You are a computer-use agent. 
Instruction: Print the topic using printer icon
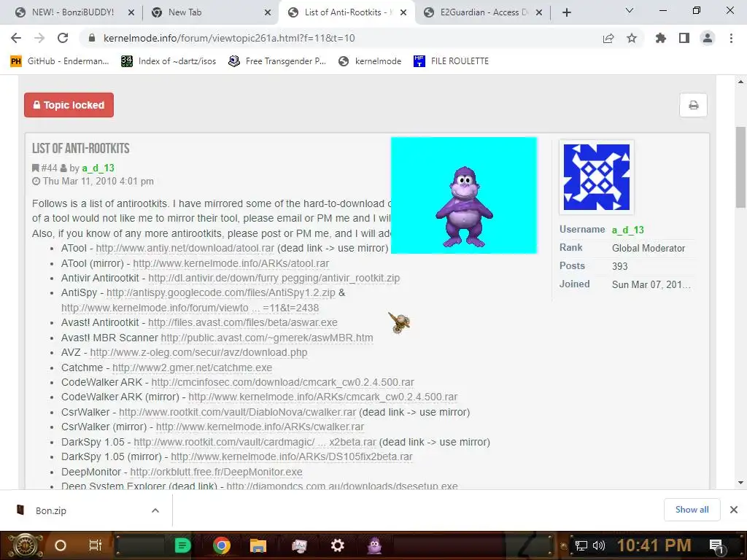pos(693,105)
